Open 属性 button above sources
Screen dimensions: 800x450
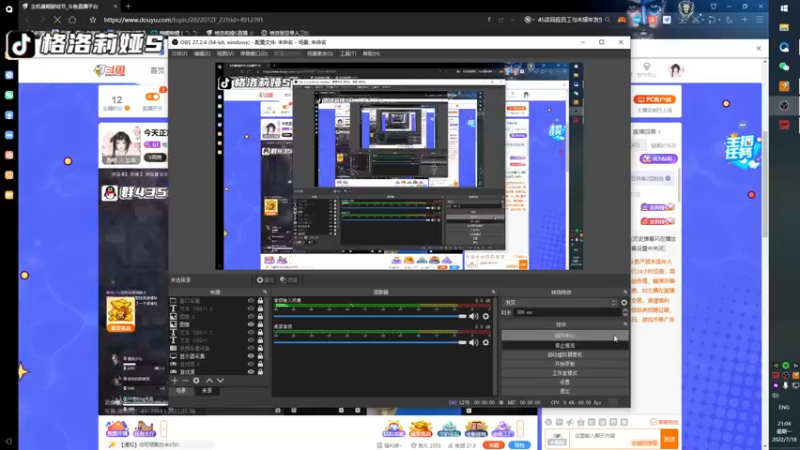pyautogui.click(x=265, y=280)
